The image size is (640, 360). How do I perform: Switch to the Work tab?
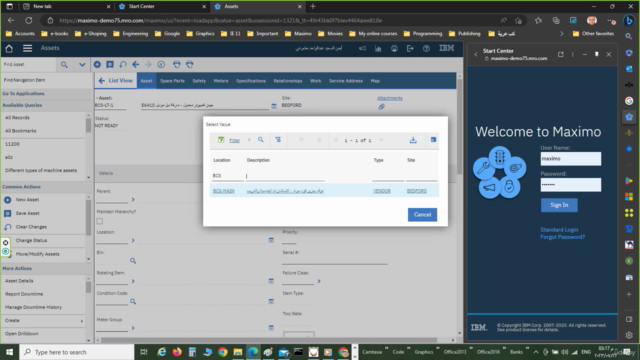[316, 81]
